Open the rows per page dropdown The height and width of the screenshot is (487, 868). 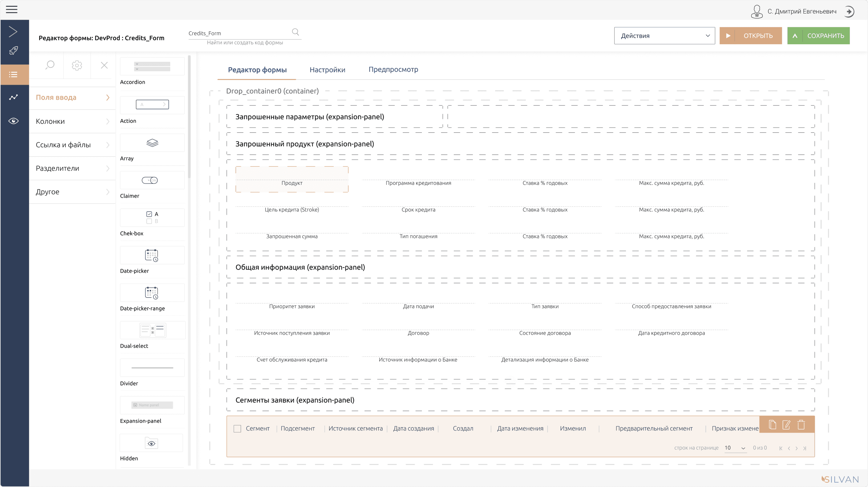(x=735, y=448)
